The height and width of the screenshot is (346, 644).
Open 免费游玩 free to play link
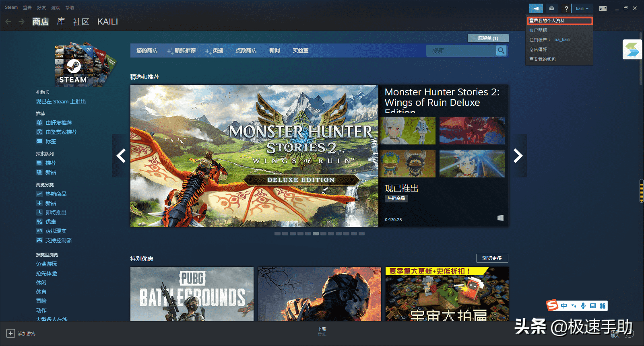[47, 264]
